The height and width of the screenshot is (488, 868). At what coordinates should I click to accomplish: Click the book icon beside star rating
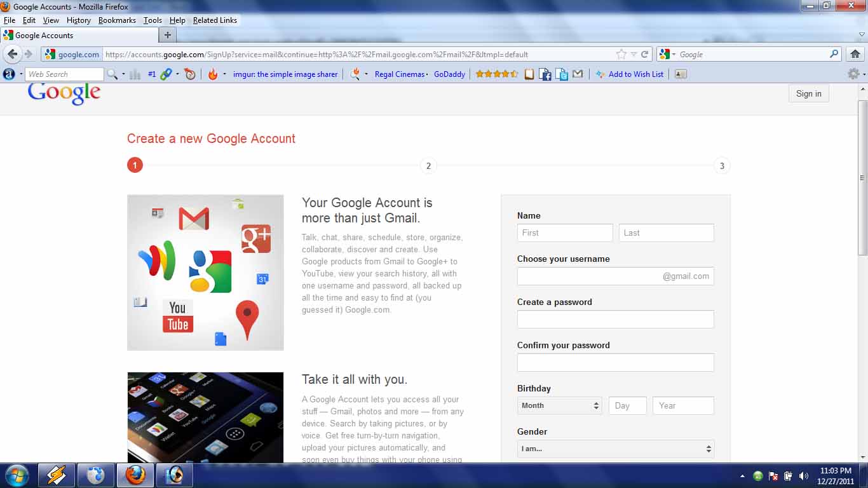(x=529, y=74)
